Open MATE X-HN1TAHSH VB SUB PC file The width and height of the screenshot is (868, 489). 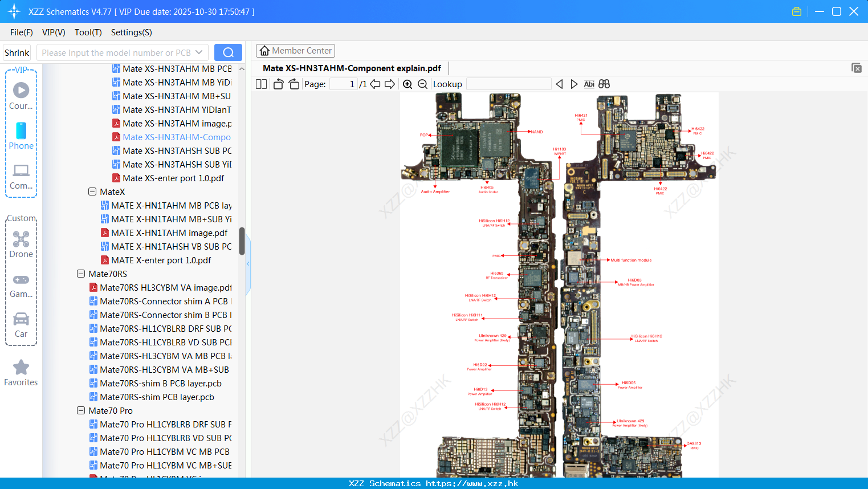tap(166, 247)
